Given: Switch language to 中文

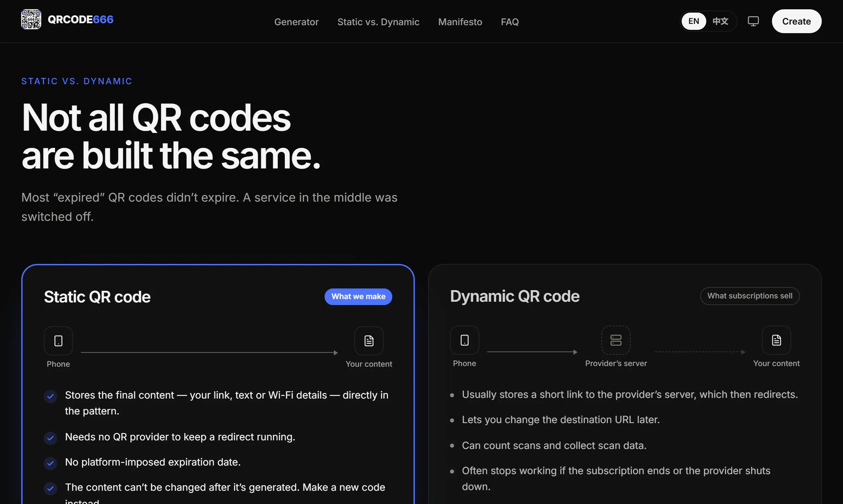Looking at the screenshot, I should click(720, 21).
